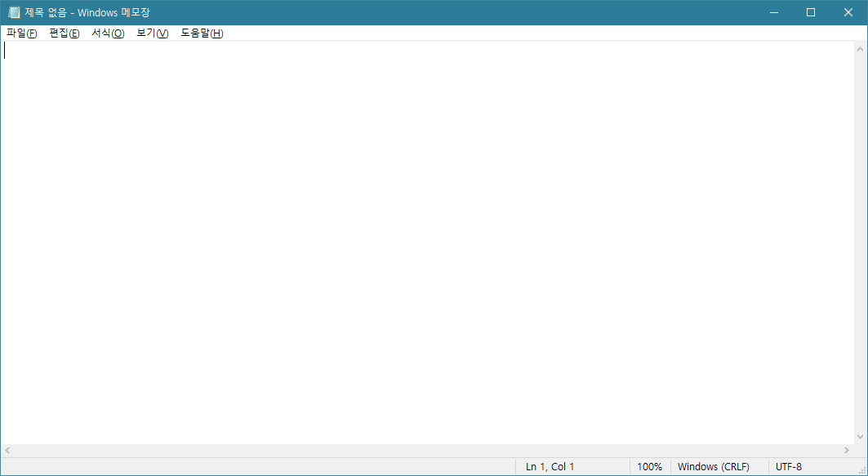Click the 100% zoom level in status bar
The image size is (868, 476).
pos(649,467)
